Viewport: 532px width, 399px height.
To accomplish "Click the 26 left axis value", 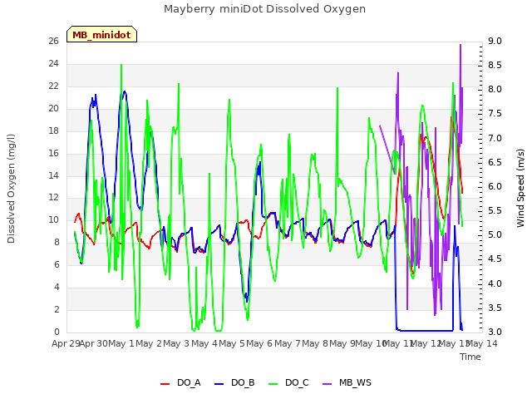I will (x=53, y=41).
